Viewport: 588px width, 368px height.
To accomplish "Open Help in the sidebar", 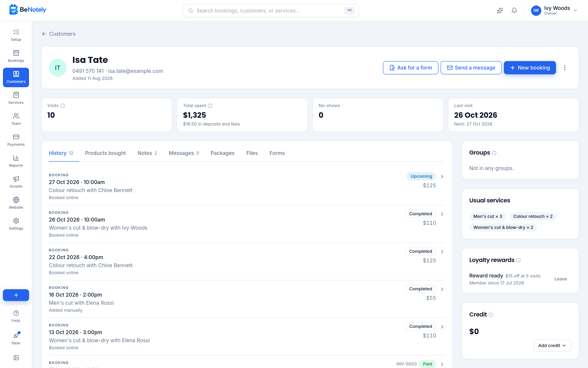I will [16, 316].
